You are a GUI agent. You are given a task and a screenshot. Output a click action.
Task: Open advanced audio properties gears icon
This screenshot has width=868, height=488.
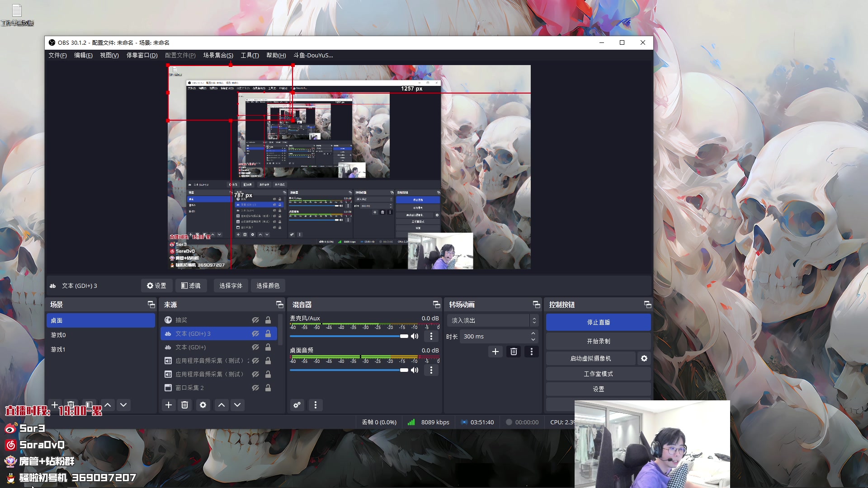point(297,405)
